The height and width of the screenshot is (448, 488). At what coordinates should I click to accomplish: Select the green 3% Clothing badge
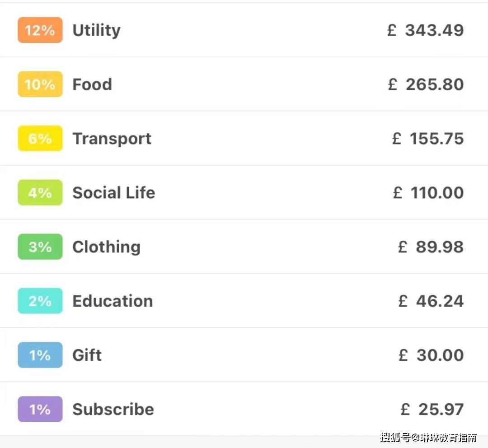[x=40, y=247]
